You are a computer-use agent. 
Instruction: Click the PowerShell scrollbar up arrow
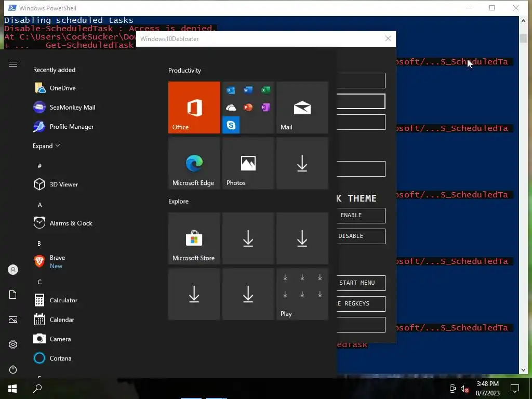pyautogui.click(x=523, y=21)
